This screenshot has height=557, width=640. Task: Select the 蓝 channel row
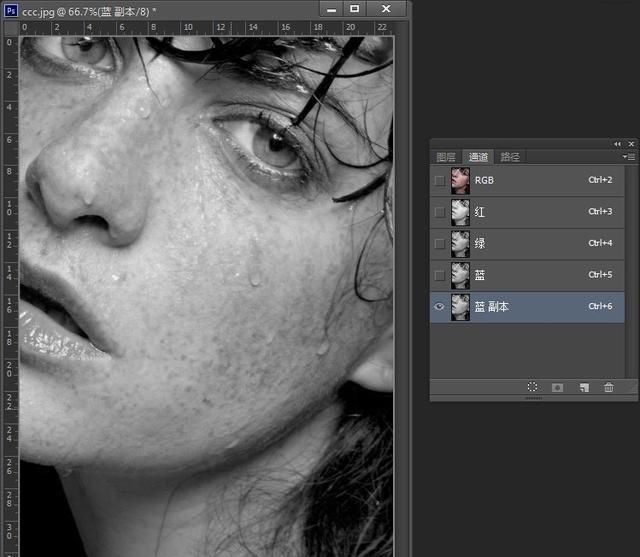pos(540,275)
